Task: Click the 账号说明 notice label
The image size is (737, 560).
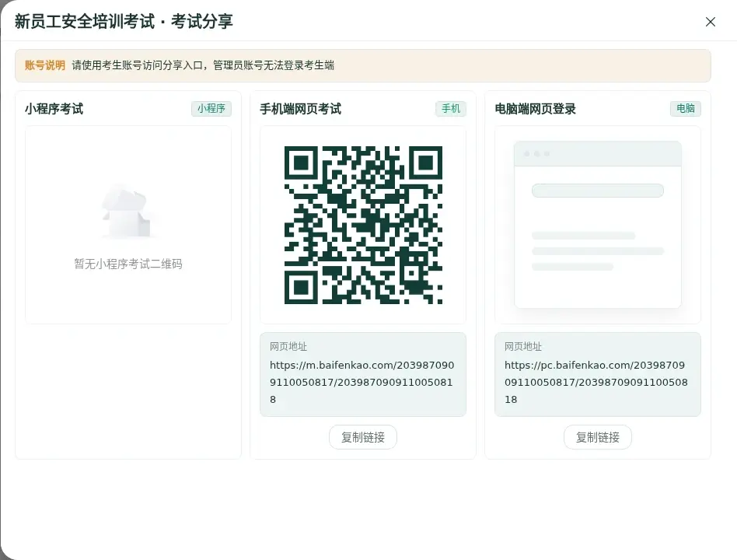Action: click(44, 65)
